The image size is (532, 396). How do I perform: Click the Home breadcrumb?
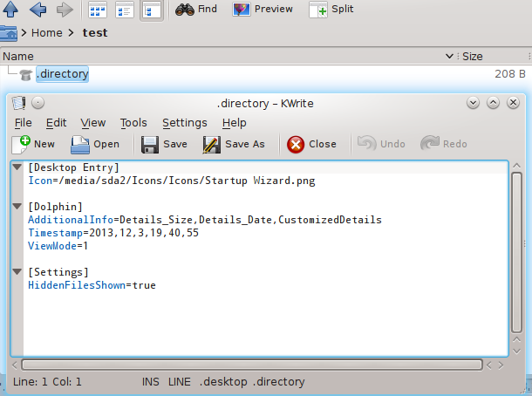point(47,33)
